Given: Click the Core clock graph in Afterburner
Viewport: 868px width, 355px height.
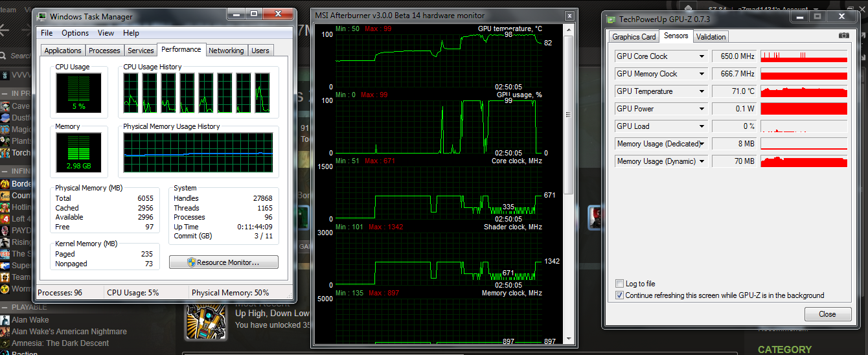Looking at the screenshot, I should pos(439,193).
